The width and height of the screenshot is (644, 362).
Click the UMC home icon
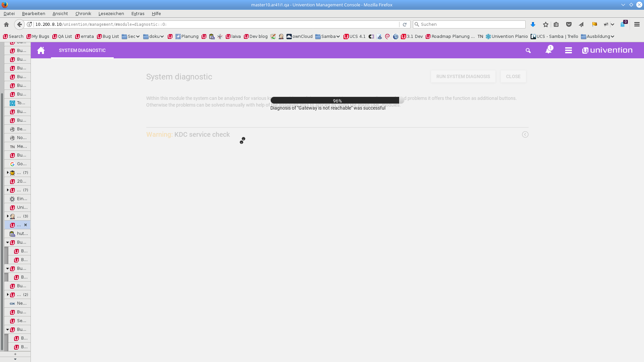(x=41, y=50)
